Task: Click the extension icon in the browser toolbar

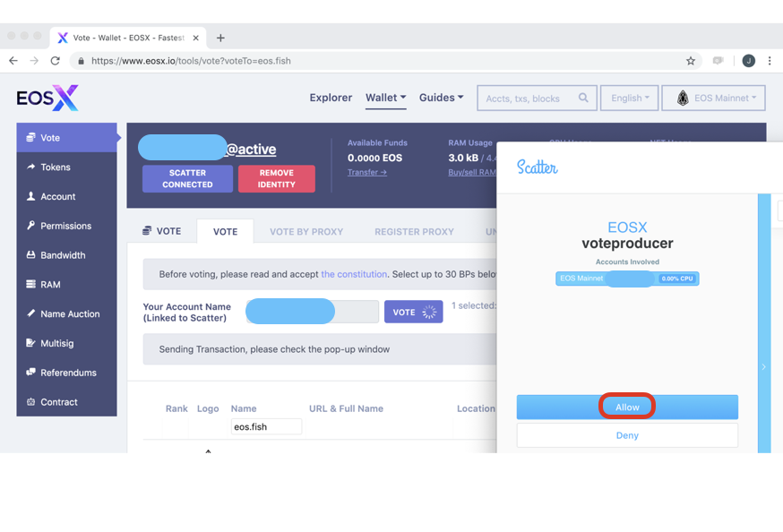Action: 718,61
